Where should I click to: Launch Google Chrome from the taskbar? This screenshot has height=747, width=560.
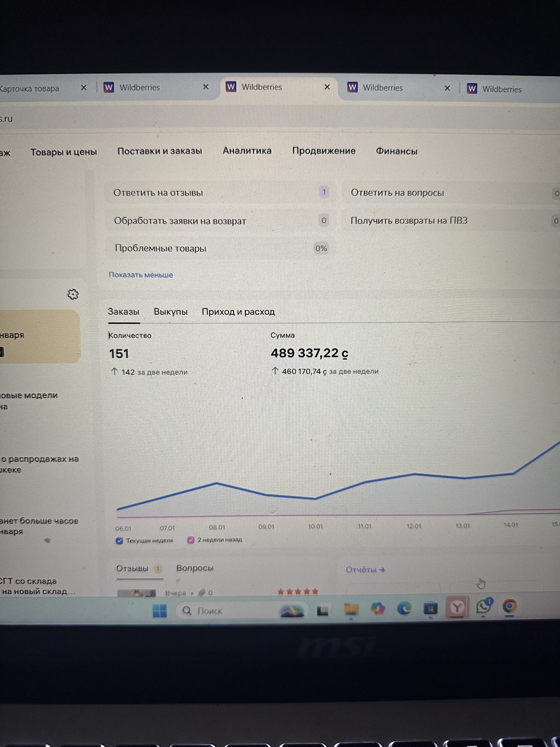pyautogui.click(x=509, y=607)
